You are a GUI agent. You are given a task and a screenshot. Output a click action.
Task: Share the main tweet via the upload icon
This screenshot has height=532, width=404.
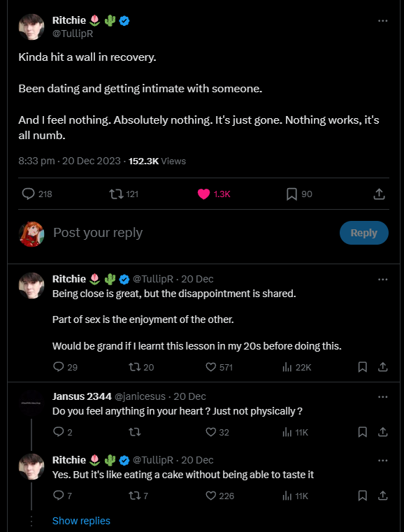pyautogui.click(x=379, y=194)
